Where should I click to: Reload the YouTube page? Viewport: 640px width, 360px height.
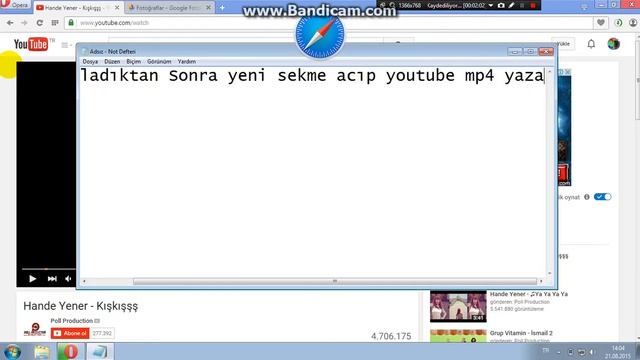click(x=40, y=23)
